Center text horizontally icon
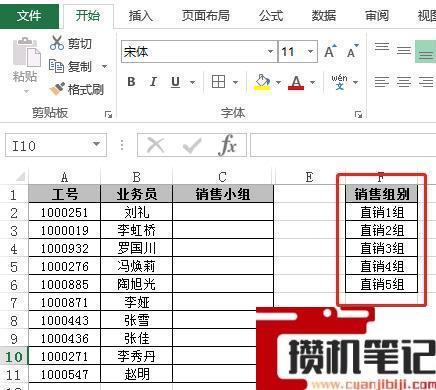 [x=404, y=82]
